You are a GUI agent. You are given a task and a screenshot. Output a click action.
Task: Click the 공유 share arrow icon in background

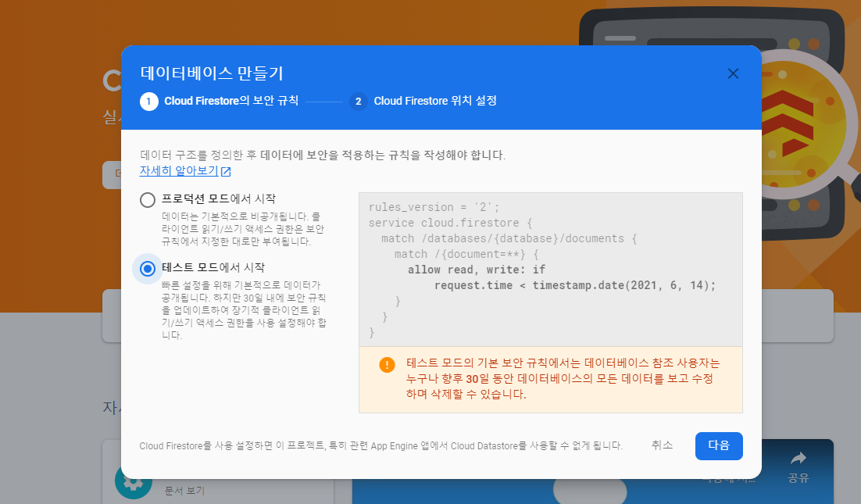coord(798,458)
